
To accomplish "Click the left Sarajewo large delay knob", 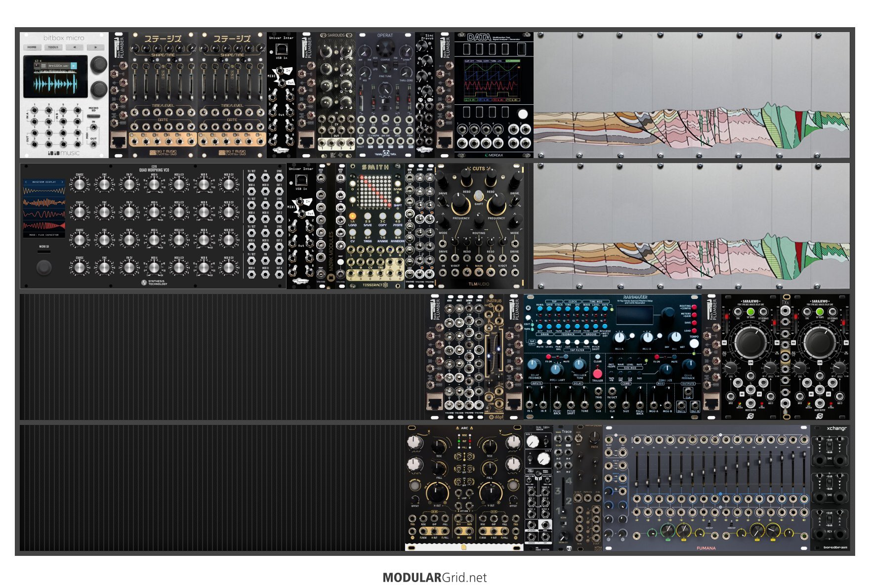I will pos(750,342).
